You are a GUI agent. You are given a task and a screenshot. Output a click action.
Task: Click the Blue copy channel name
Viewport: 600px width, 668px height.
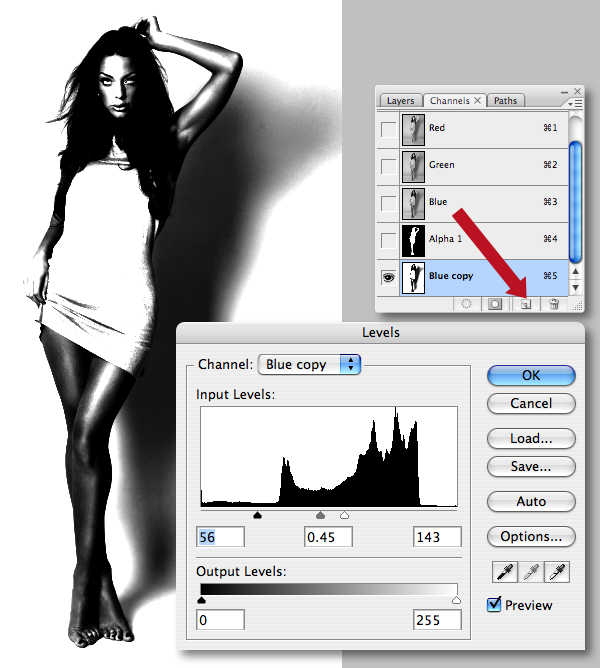pyautogui.click(x=451, y=276)
